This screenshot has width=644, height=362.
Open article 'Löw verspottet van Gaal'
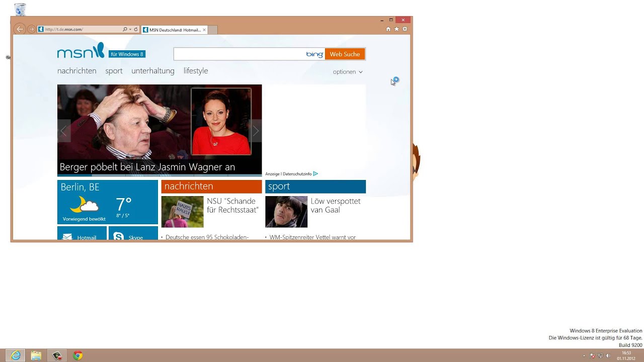click(x=336, y=206)
